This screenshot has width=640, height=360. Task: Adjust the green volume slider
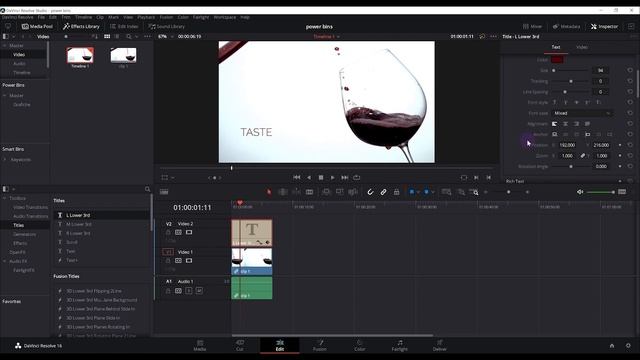click(600, 192)
